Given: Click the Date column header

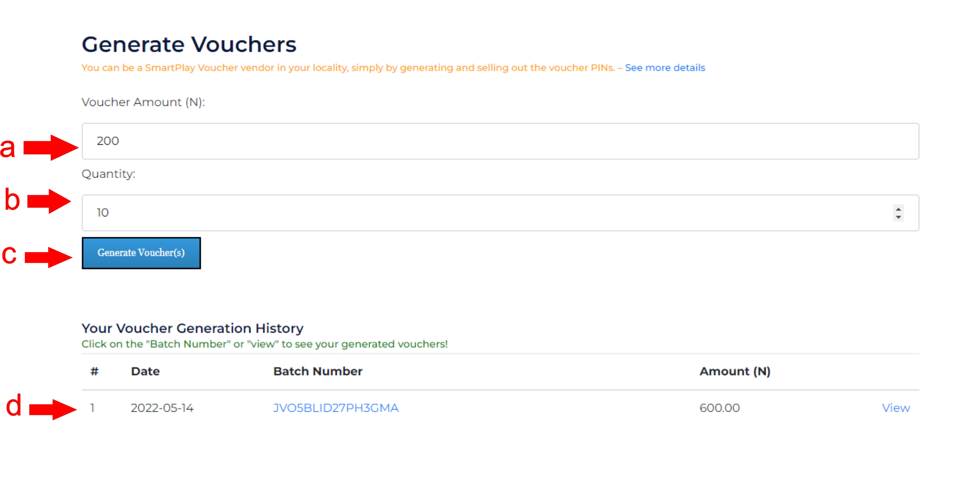Looking at the screenshot, I should click(x=145, y=371).
